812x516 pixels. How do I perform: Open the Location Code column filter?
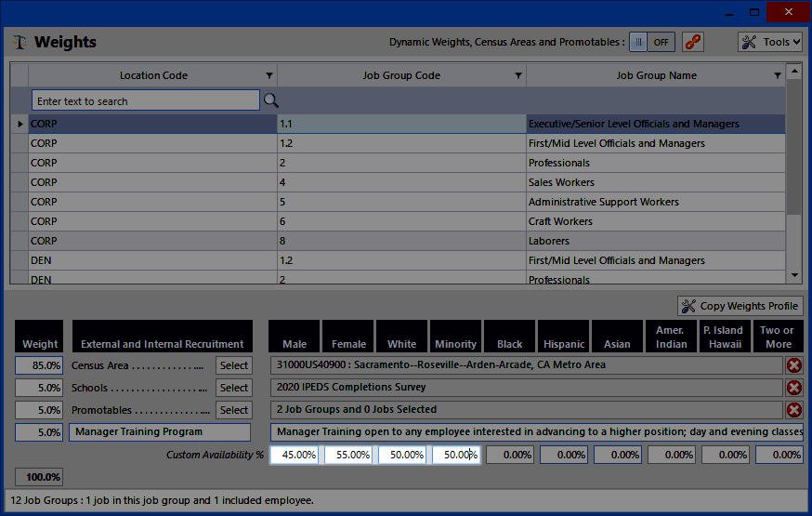tap(269, 75)
